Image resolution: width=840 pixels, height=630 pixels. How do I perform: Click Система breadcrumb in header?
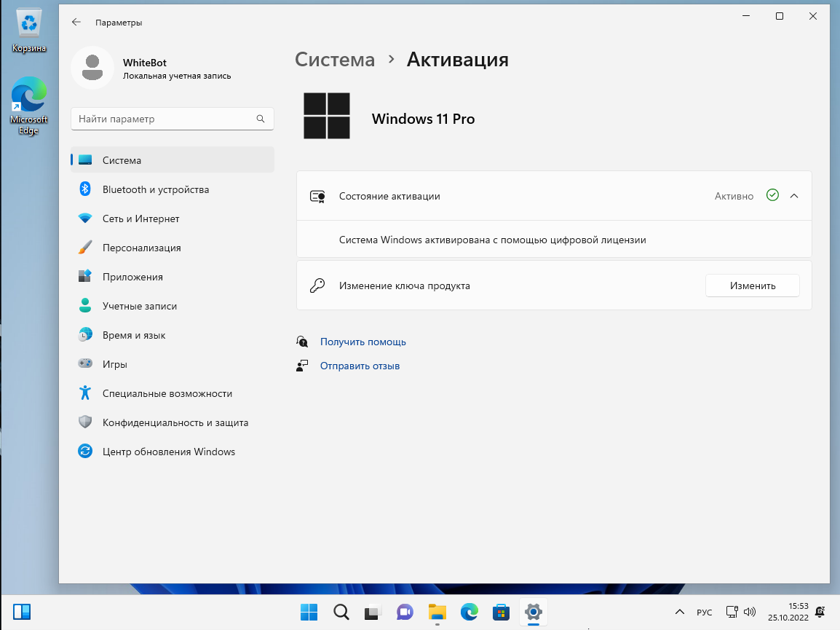click(335, 60)
